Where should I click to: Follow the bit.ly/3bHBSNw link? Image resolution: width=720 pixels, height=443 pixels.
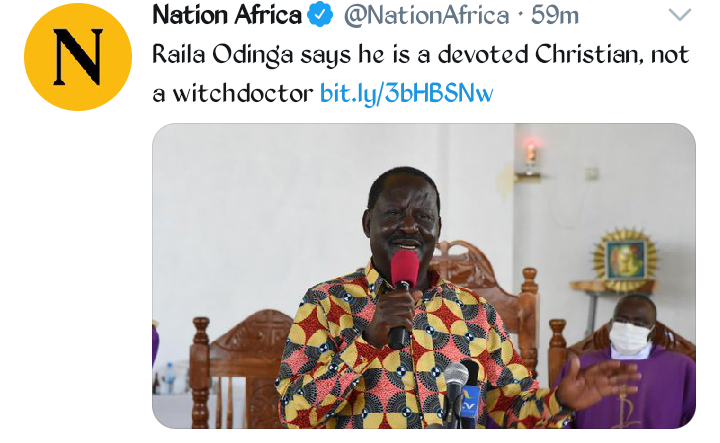406,93
